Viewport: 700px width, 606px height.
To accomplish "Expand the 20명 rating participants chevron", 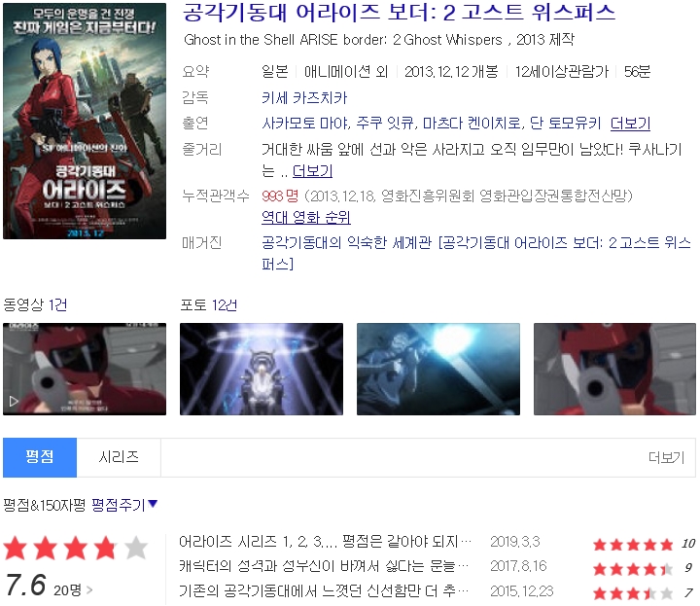I will click(89, 589).
